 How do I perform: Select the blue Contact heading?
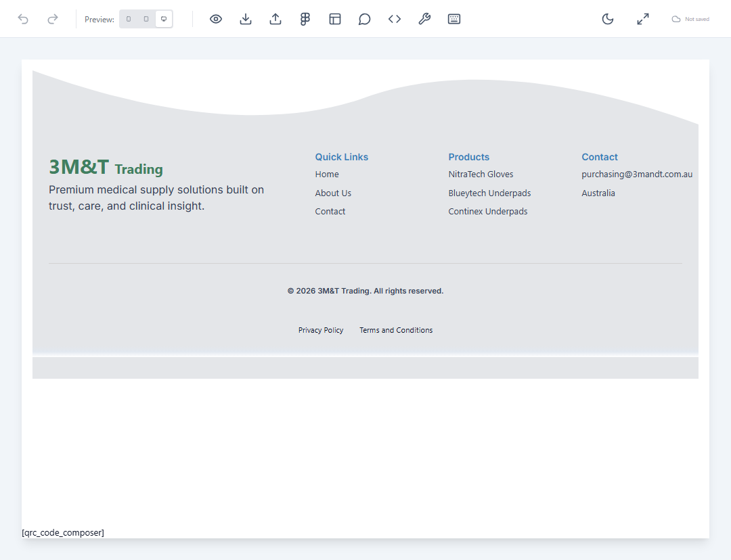point(600,157)
